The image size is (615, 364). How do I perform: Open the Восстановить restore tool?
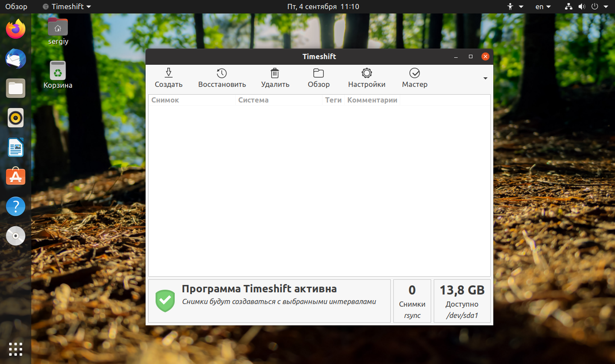[222, 78]
